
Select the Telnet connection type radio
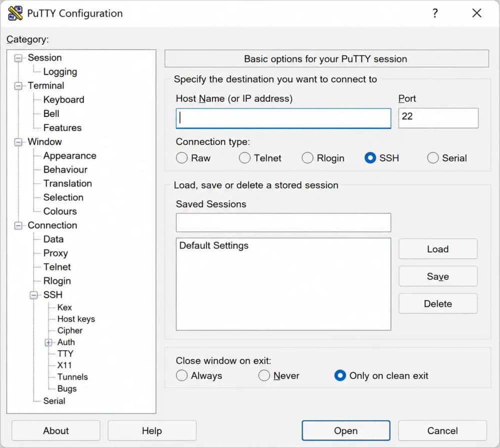244,158
